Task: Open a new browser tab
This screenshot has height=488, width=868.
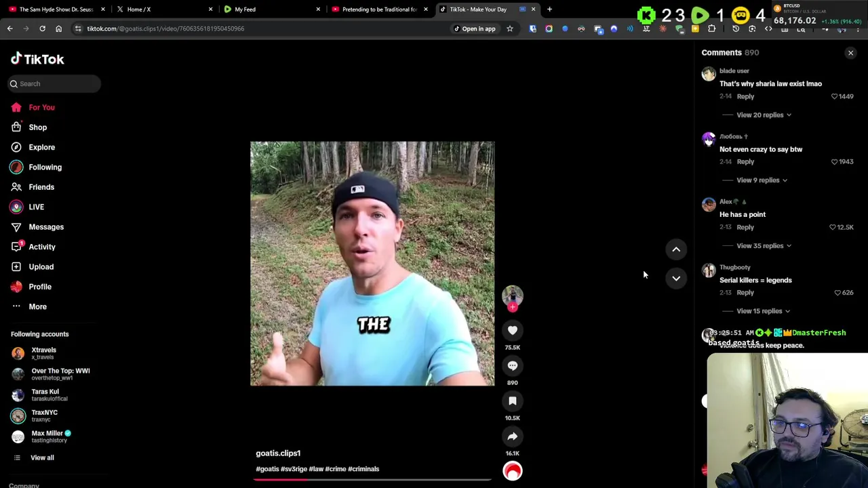Action: point(549,9)
